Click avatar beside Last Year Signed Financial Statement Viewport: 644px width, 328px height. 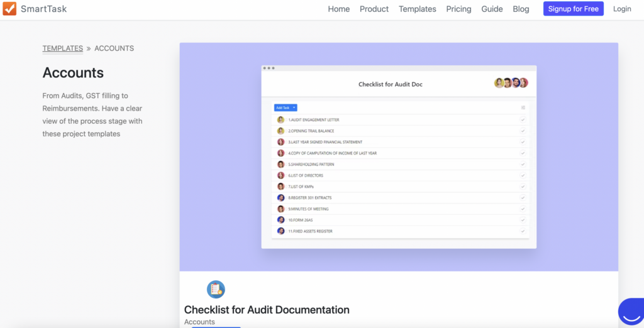281,142
